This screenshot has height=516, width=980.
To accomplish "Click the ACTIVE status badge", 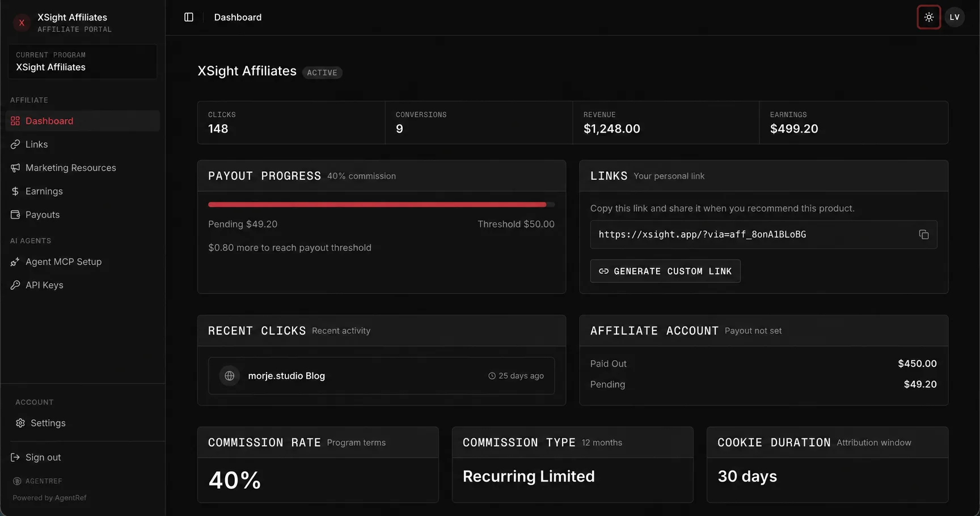I will 322,73.
